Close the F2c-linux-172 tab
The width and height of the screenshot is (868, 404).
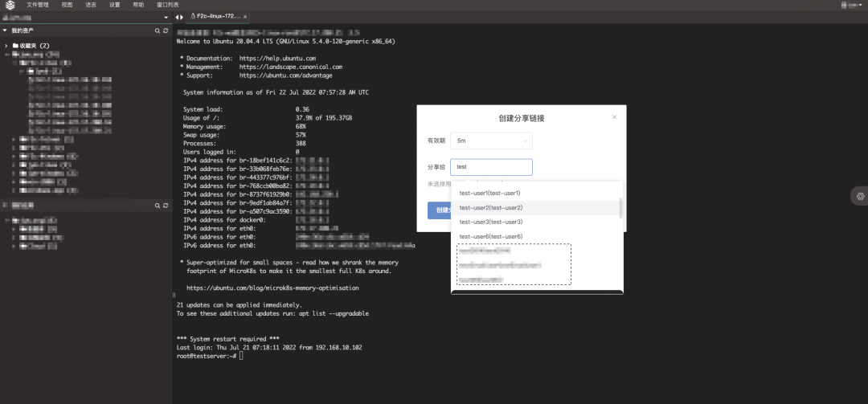[245, 17]
